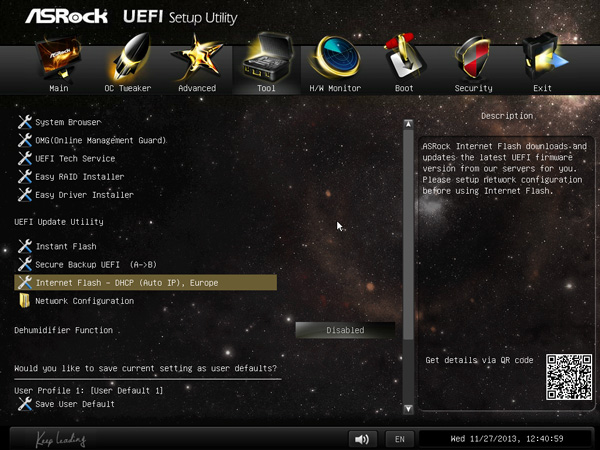Open the Security shield icon
This screenshot has height=450, width=600.
click(473, 57)
